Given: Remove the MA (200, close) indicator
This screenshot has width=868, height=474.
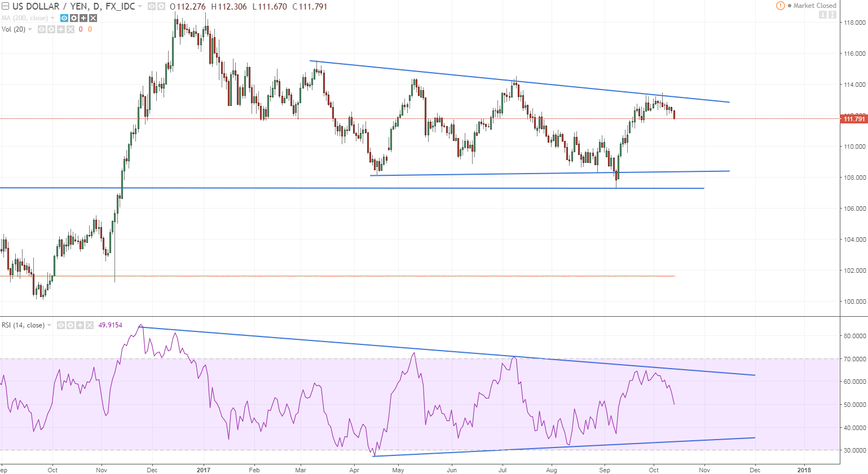Looking at the screenshot, I should (x=93, y=18).
